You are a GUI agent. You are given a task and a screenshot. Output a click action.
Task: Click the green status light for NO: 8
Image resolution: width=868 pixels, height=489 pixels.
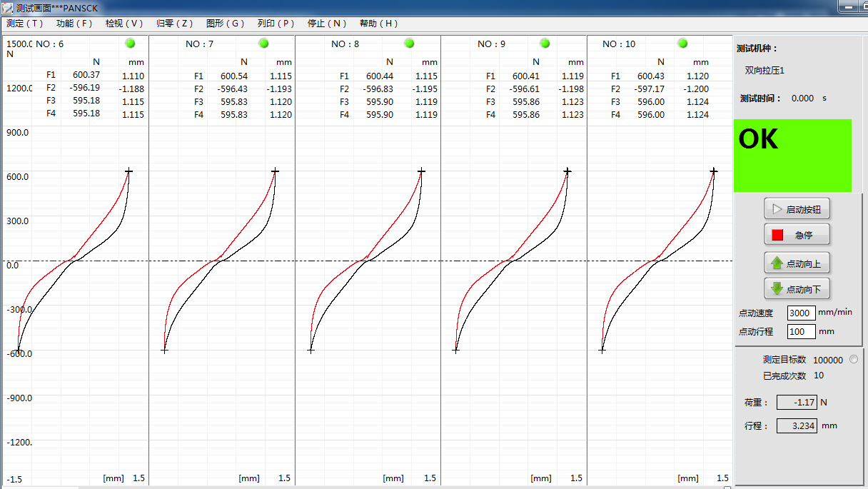coord(409,44)
